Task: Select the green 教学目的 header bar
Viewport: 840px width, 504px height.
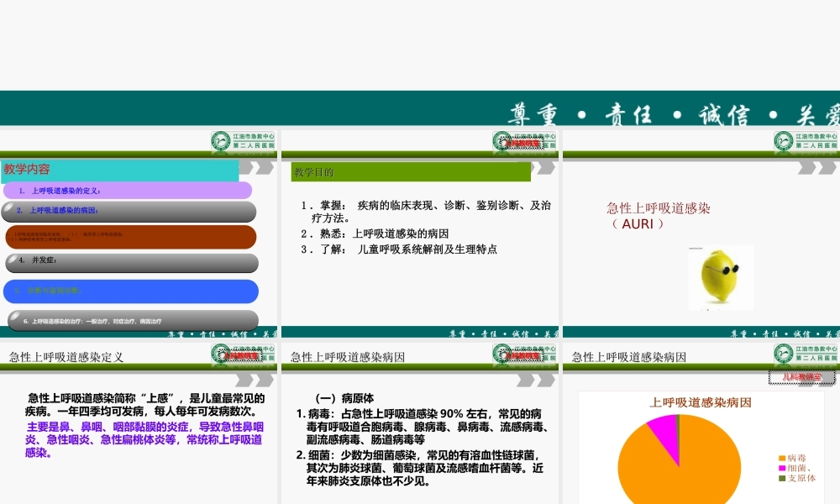Action: [x=412, y=171]
